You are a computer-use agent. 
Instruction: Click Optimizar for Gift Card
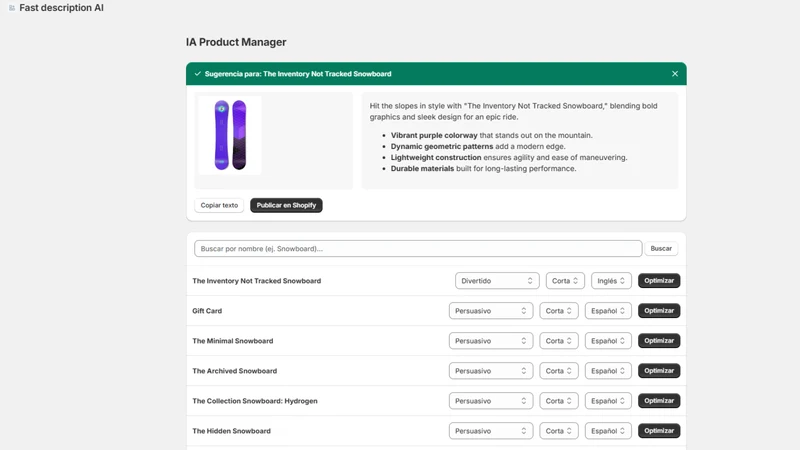coord(659,311)
